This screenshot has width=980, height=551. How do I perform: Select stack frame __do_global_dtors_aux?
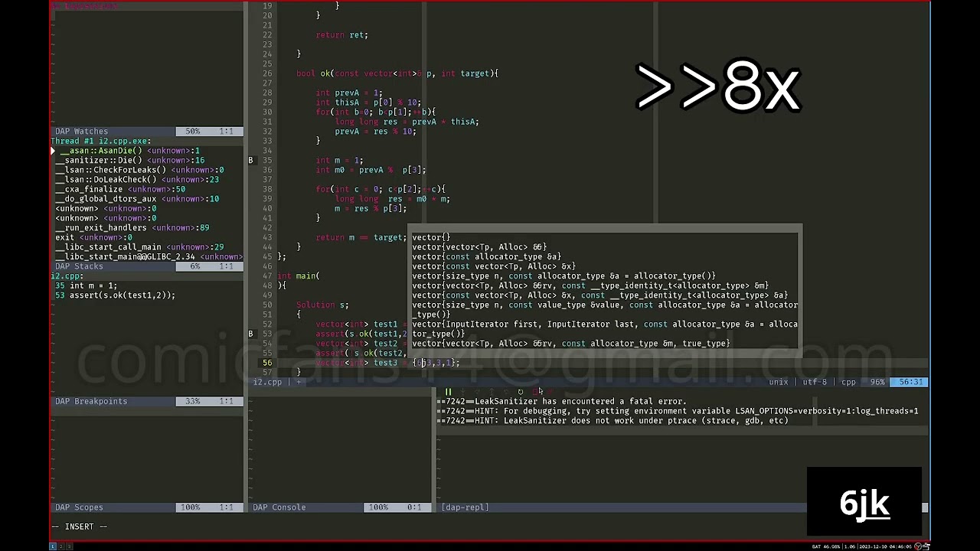click(137, 199)
